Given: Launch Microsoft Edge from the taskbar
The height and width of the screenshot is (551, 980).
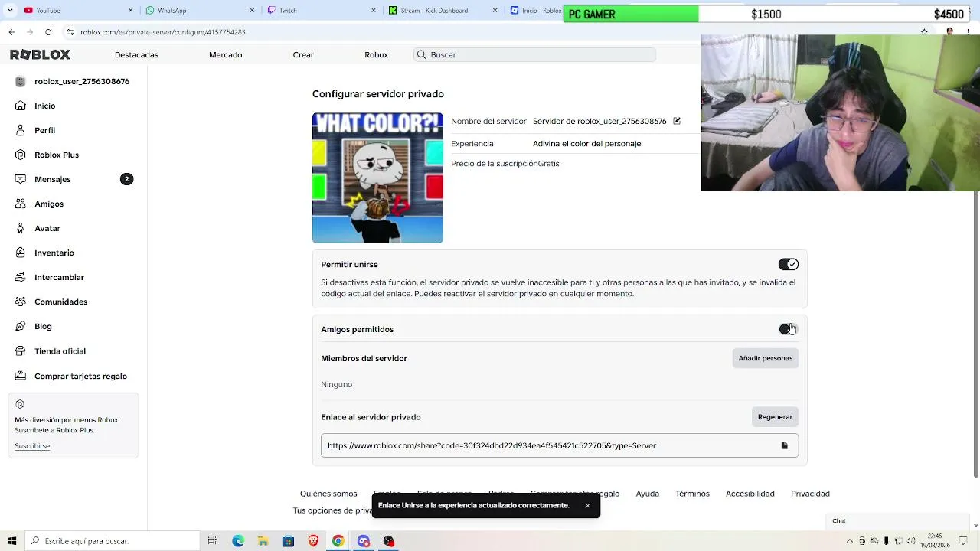Looking at the screenshot, I should tap(238, 541).
